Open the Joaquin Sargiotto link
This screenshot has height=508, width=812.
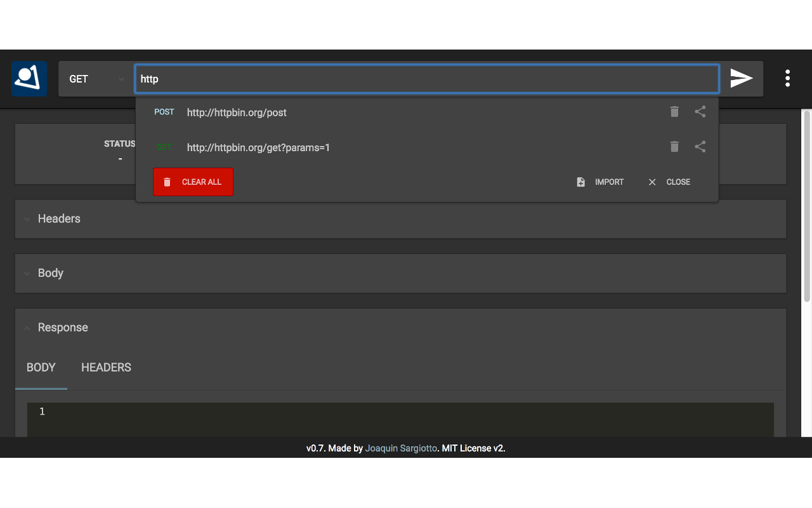(401, 448)
